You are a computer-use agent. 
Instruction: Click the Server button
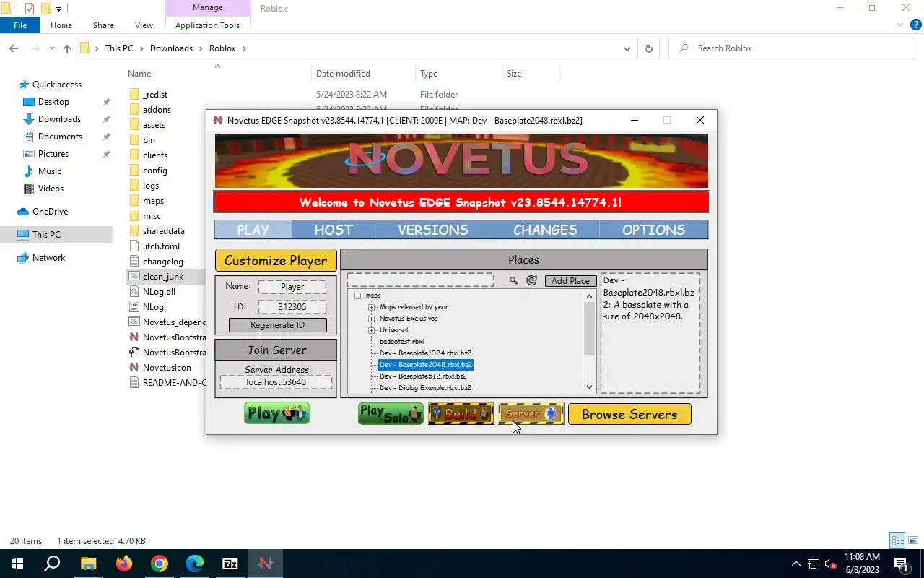[x=531, y=414]
